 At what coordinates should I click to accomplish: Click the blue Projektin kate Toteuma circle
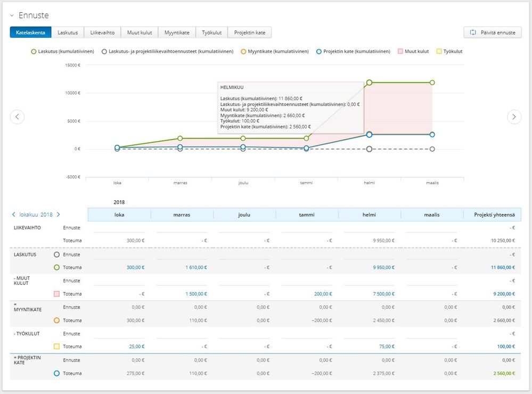(56, 373)
